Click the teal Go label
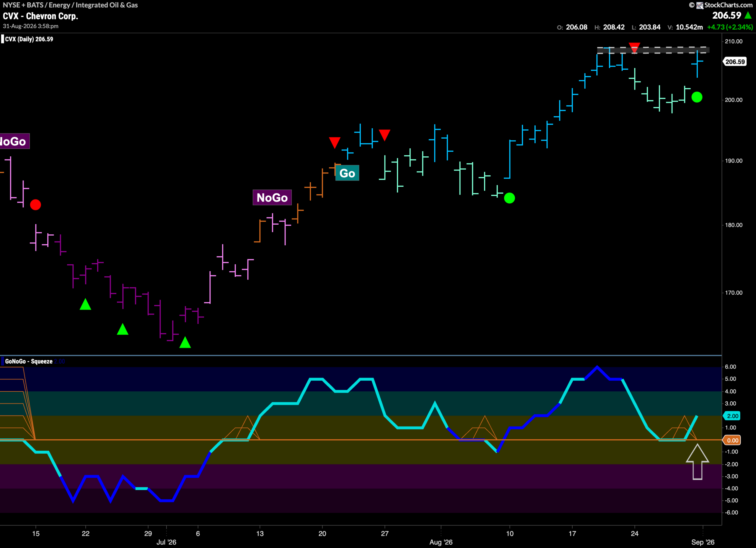Image resolution: width=756 pixels, height=548 pixels. (347, 173)
